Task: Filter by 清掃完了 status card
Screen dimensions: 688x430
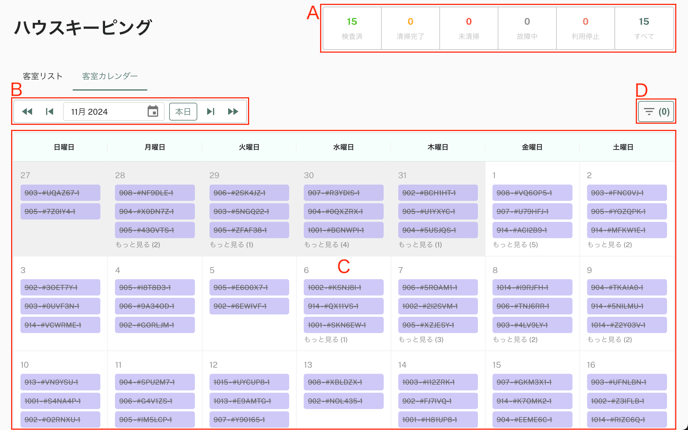Action: (410, 28)
